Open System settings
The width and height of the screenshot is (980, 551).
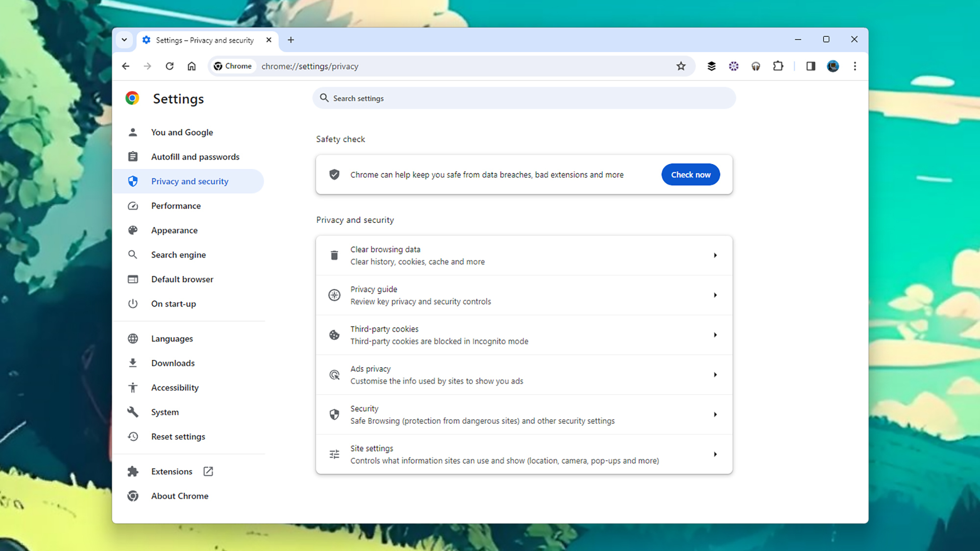[x=189, y=412]
